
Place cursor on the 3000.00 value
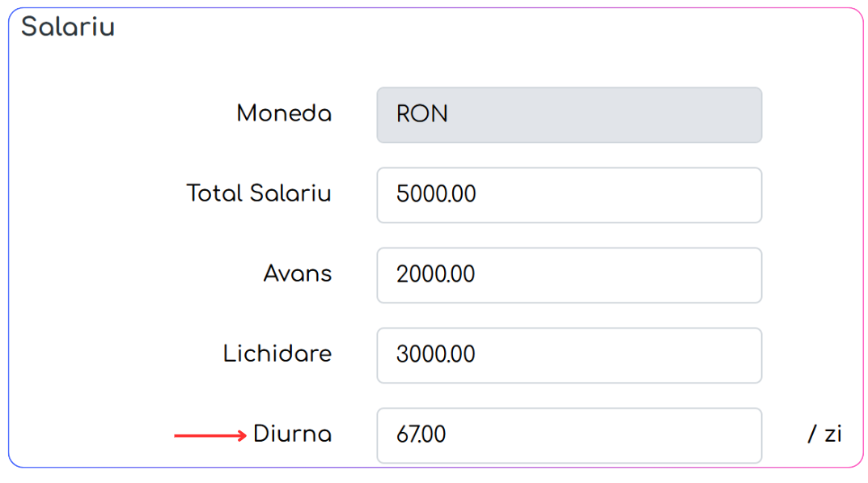coord(435,354)
